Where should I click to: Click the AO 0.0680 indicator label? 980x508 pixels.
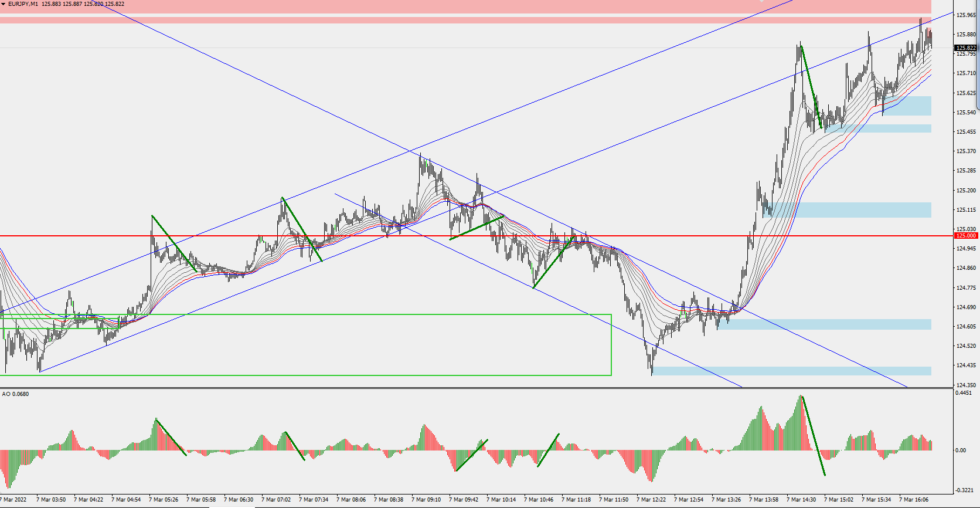coord(15,394)
